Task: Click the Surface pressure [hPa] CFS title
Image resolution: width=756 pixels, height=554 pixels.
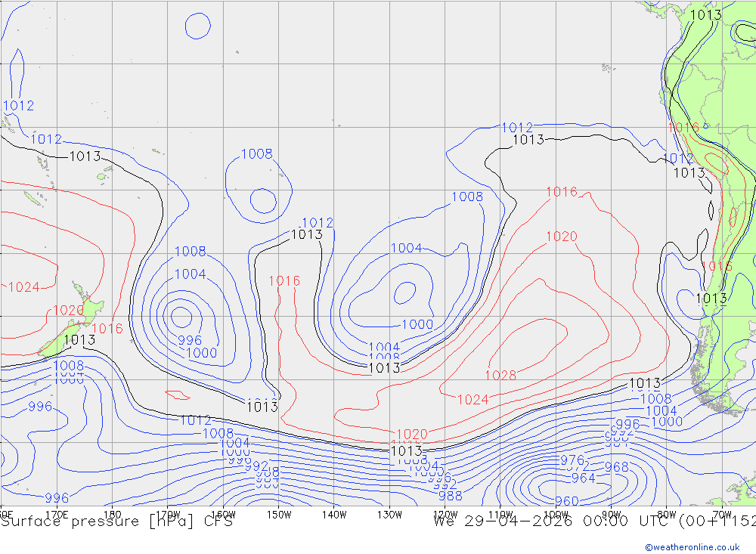Action: 116,522
